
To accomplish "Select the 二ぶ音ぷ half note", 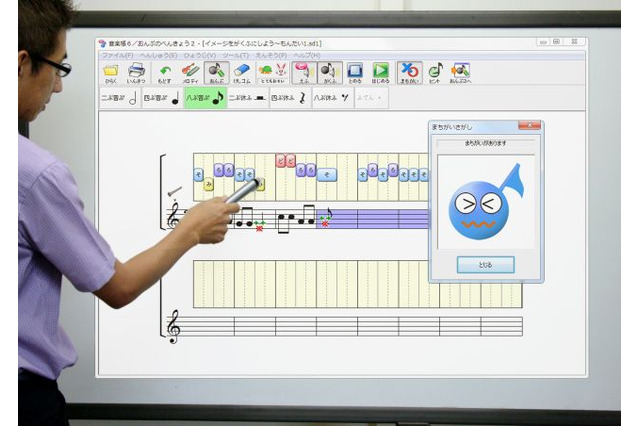I will (120, 98).
